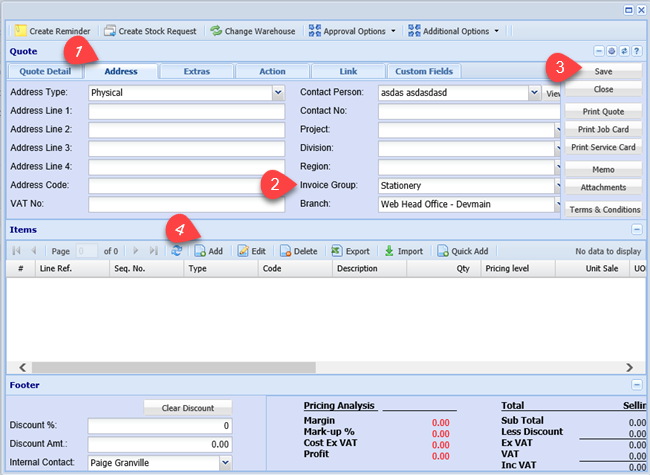This screenshot has height=475, width=650.
Task: Save the quote
Action: (x=603, y=71)
